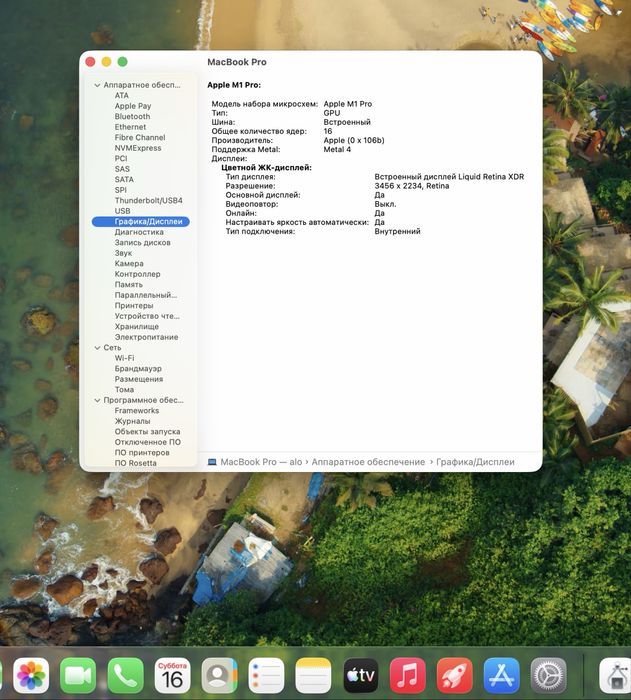Image resolution: width=631 pixels, height=700 pixels.
Task: Select Принтеры in the sidebar
Action: pos(134,305)
